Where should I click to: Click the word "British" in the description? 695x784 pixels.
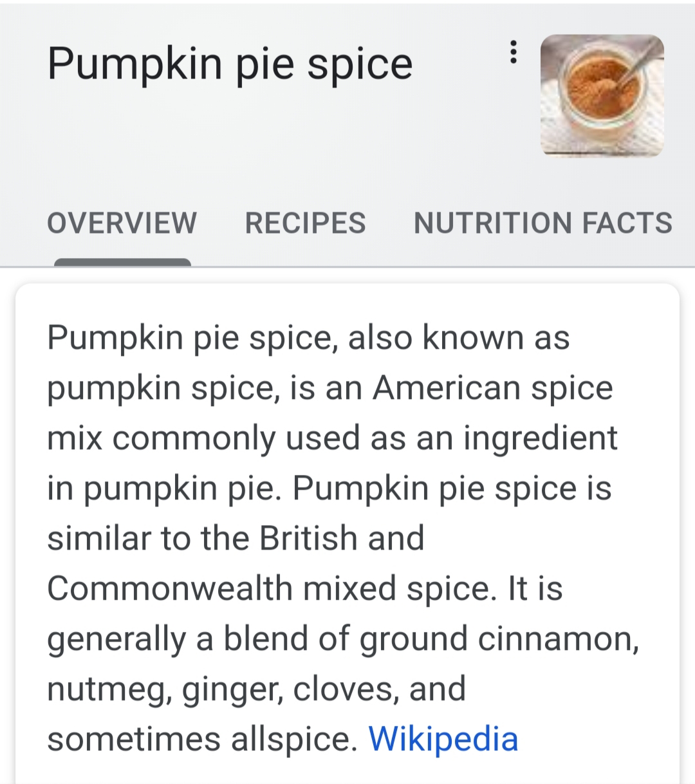(x=308, y=538)
